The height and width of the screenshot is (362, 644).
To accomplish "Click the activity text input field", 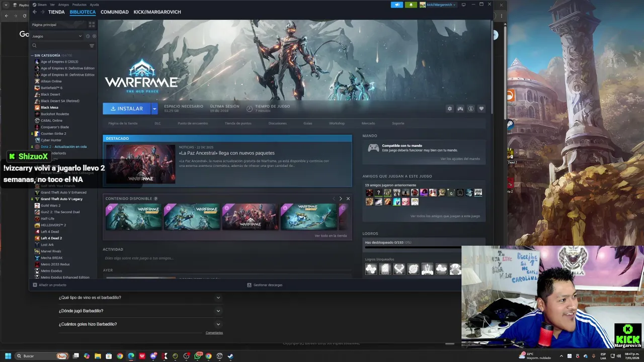I will 226,258.
